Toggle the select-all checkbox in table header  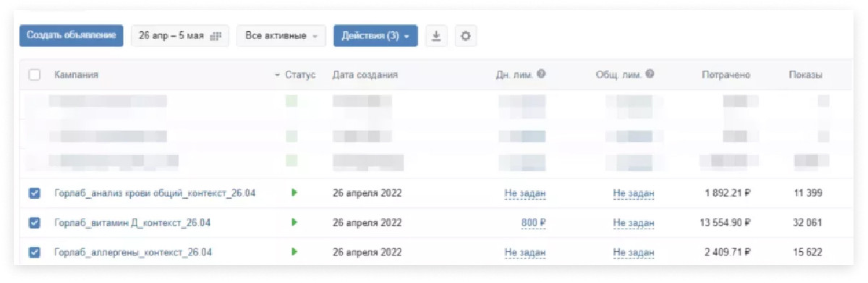point(34,75)
